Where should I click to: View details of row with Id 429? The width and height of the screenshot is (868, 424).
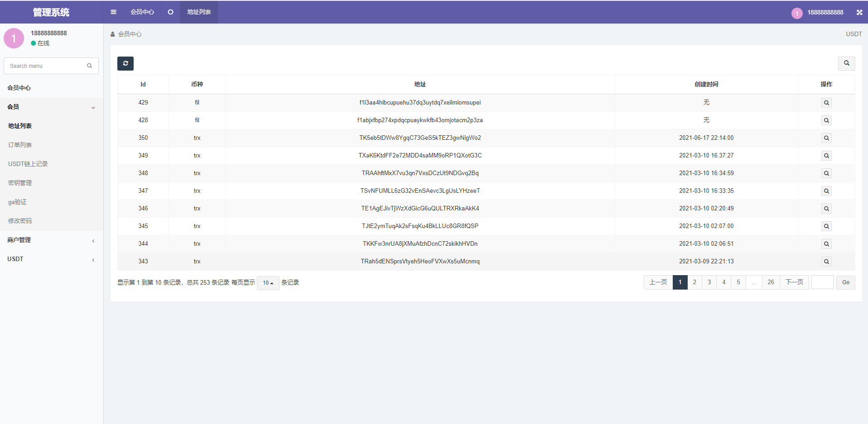[x=826, y=103]
